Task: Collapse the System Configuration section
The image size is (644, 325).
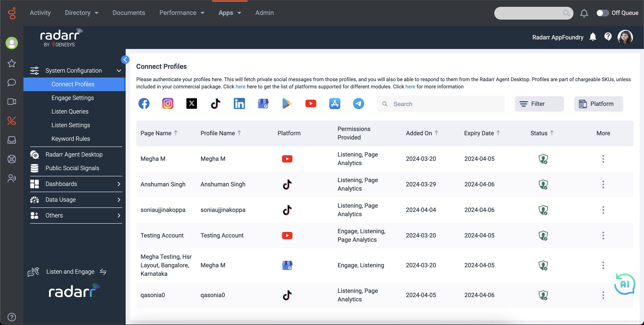Action: pos(119,71)
